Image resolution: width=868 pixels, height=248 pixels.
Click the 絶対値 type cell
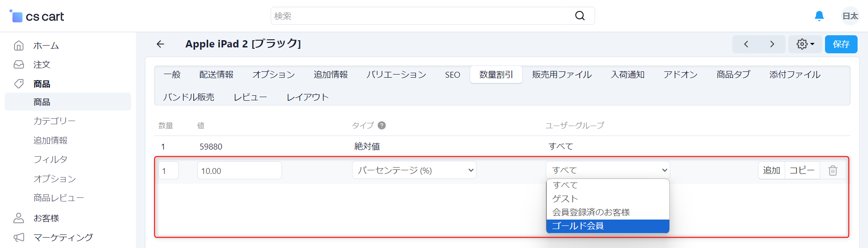[367, 146]
